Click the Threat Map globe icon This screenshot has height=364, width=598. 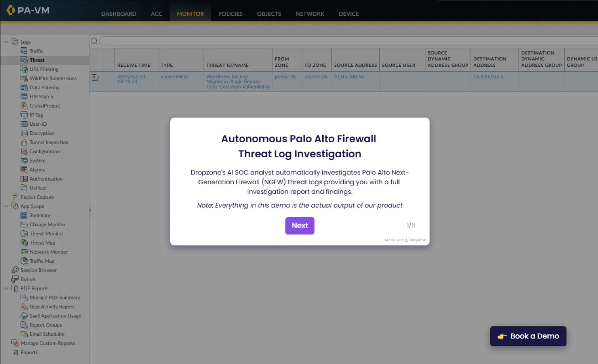pyautogui.click(x=24, y=243)
